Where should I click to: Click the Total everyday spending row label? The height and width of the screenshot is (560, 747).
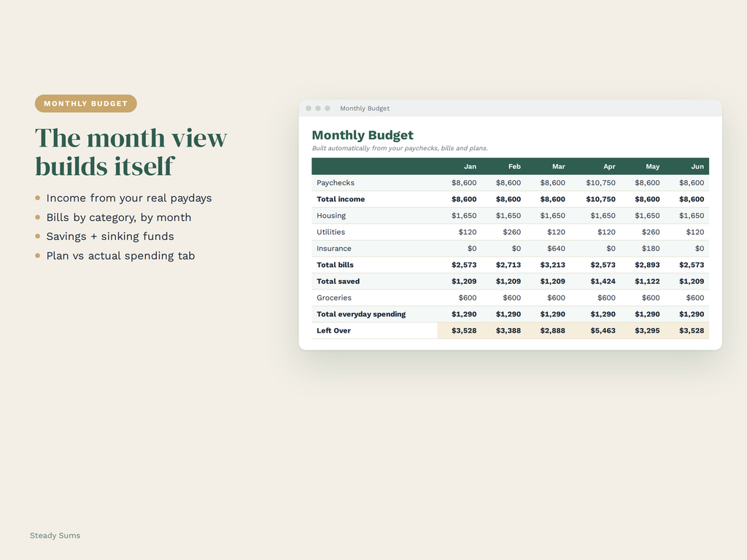(x=361, y=314)
